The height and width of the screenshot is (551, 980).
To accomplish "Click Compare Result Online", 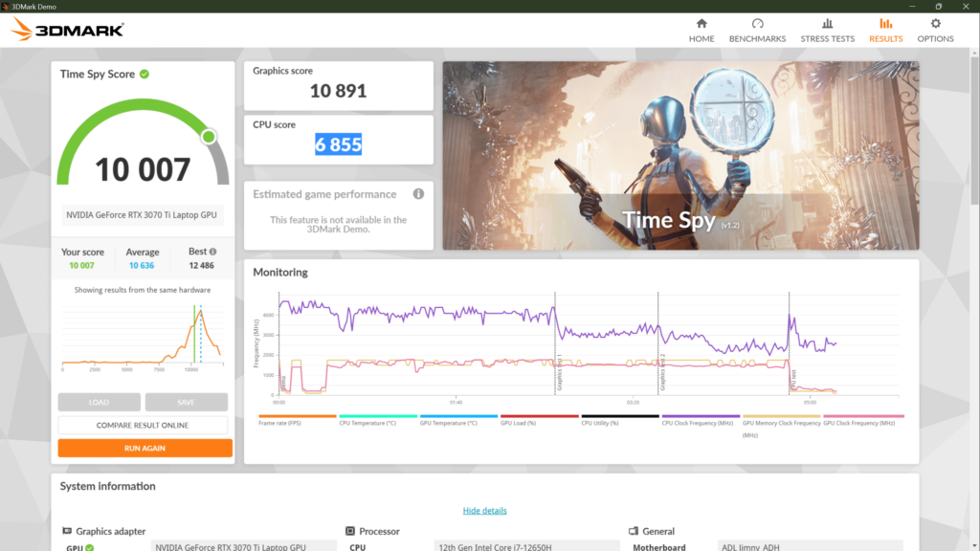I will pos(143,425).
